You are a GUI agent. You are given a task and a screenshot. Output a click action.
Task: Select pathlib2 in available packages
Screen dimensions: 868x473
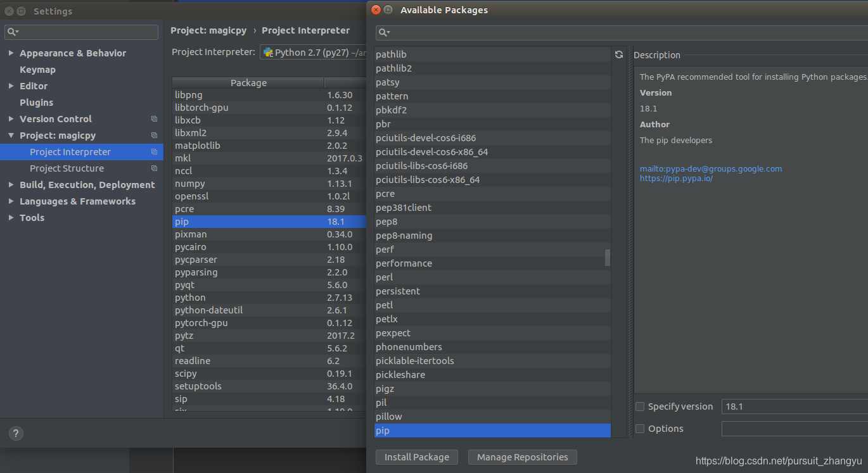[x=492, y=68]
